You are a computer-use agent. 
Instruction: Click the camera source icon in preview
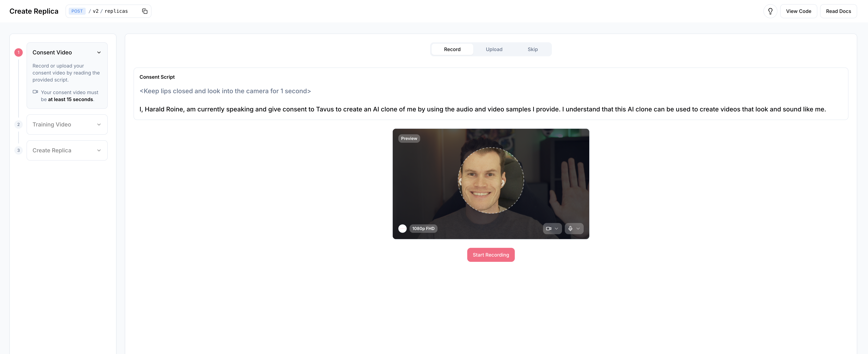tap(548, 229)
